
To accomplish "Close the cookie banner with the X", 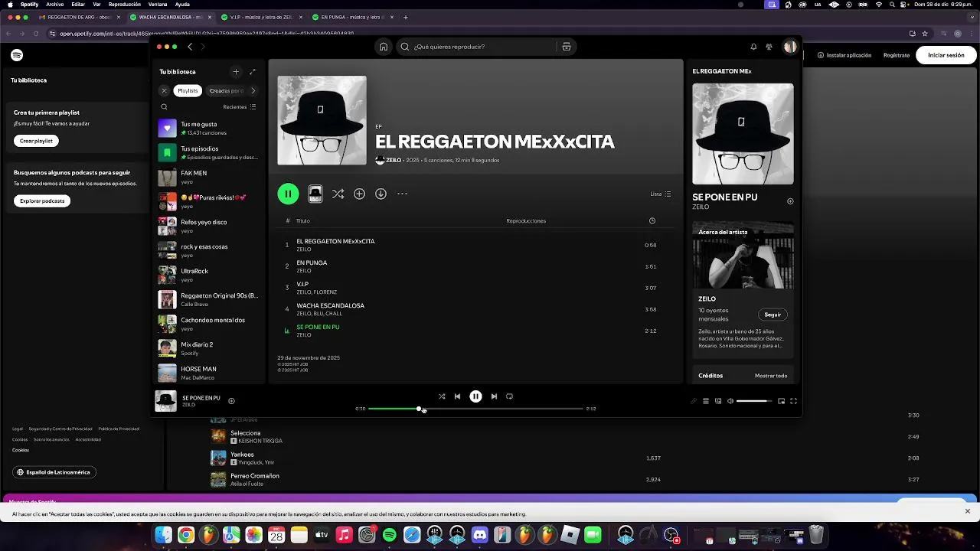I will (x=967, y=511).
